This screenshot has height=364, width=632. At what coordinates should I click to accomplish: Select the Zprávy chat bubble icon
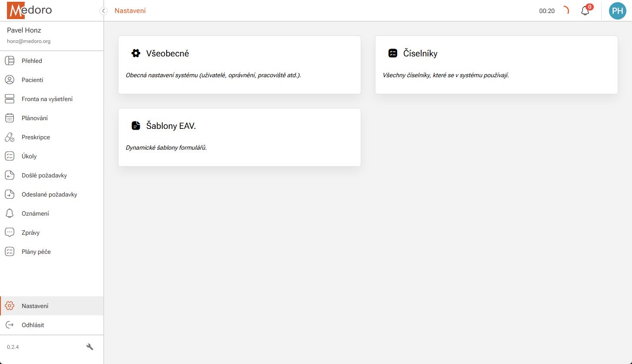point(10,232)
